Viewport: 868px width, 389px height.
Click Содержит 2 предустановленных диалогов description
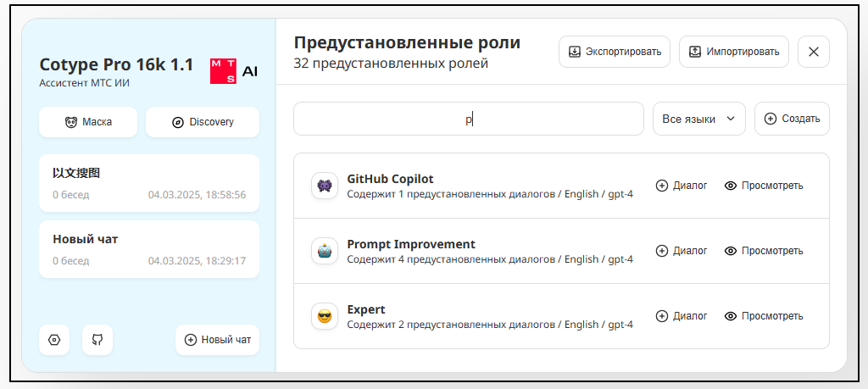pyautogui.click(x=490, y=325)
